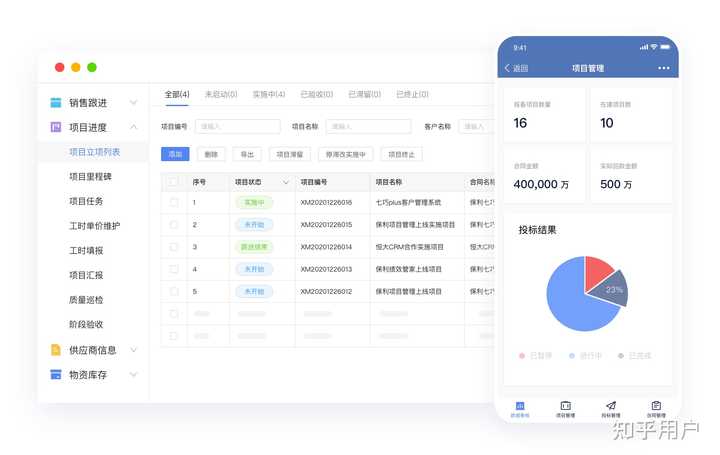Expand the 物资库存 menu chevron

(x=133, y=375)
